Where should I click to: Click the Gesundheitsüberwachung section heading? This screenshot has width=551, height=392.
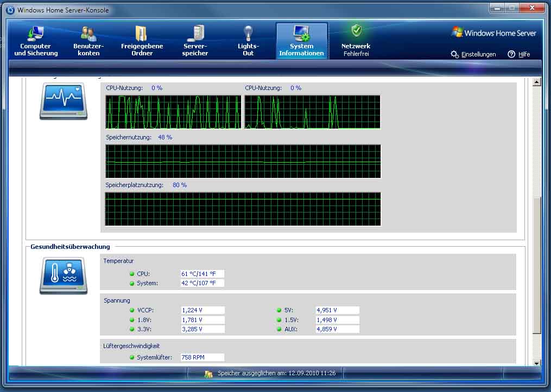point(70,247)
